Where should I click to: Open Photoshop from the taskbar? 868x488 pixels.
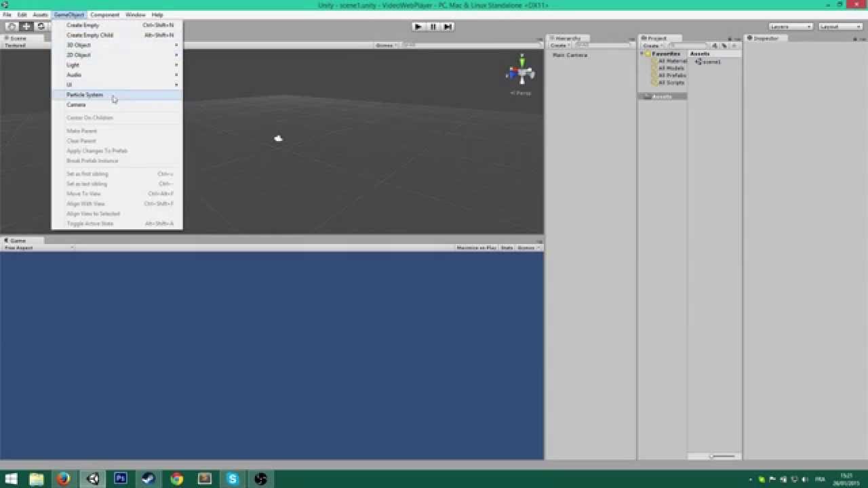pyautogui.click(x=121, y=479)
